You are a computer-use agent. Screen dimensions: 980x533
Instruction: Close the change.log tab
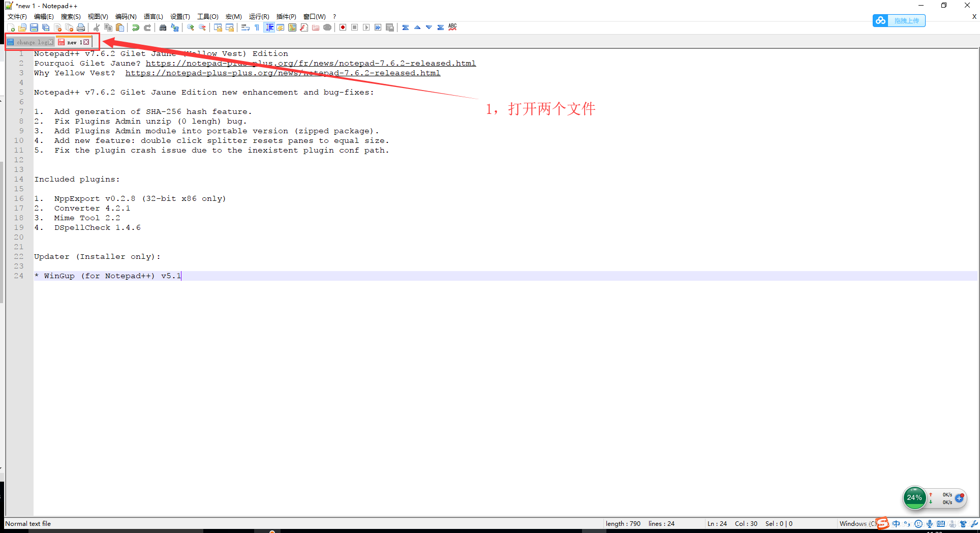click(x=50, y=42)
